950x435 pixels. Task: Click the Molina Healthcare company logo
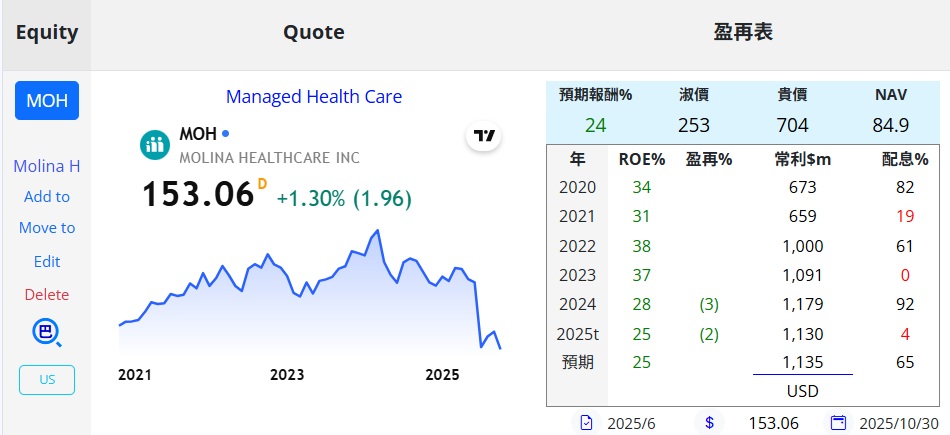coord(155,145)
